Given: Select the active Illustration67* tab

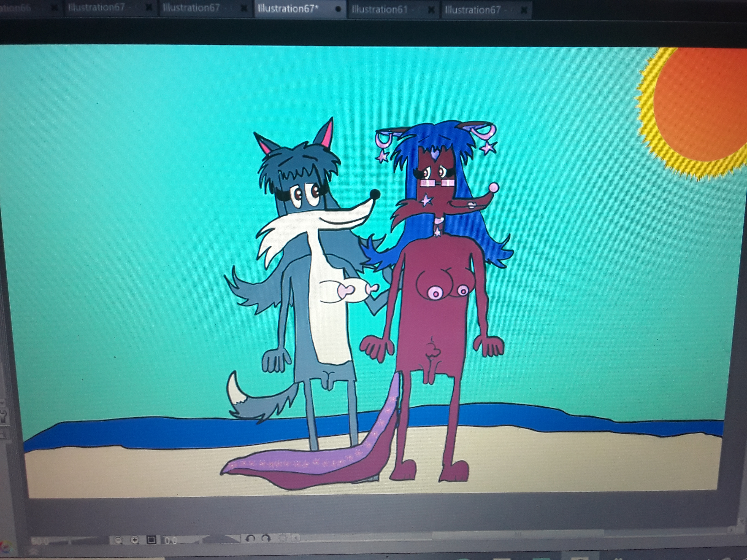Looking at the screenshot, I should click(287, 8).
